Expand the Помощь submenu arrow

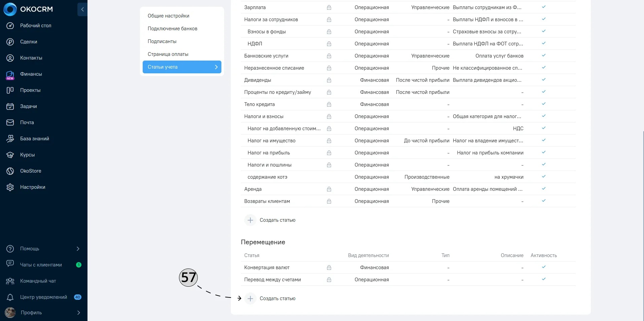[78, 249]
